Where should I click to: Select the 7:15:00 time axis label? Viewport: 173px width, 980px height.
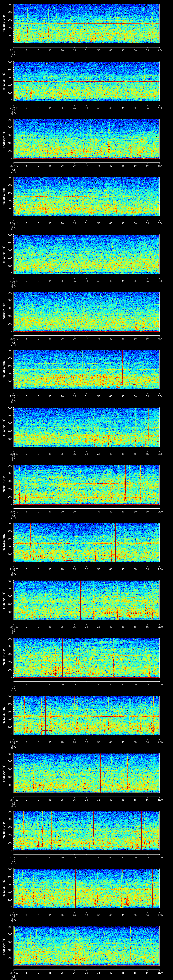[x=14, y=858]
